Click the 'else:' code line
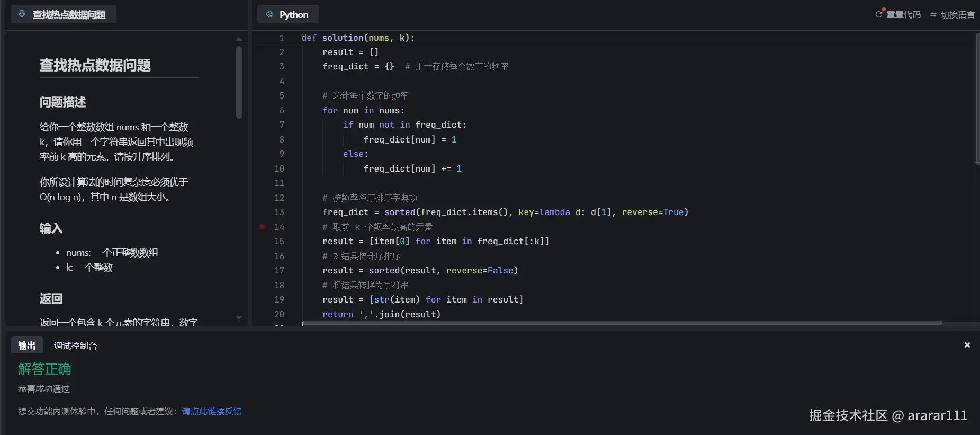 pos(355,154)
